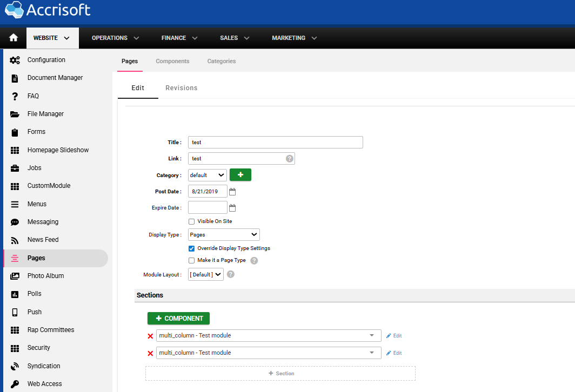Image resolution: width=575 pixels, height=392 pixels.
Task: Open the Category dropdown
Action: (x=208, y=175)
